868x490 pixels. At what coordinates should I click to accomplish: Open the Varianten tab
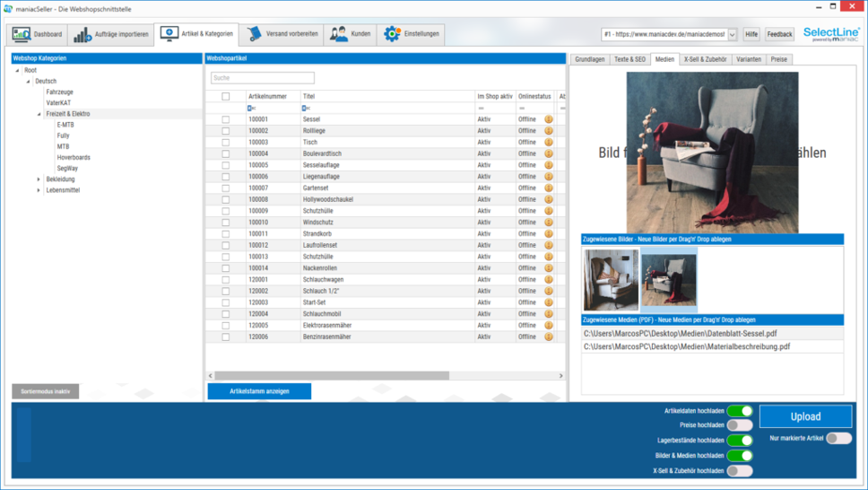point(749,59)
